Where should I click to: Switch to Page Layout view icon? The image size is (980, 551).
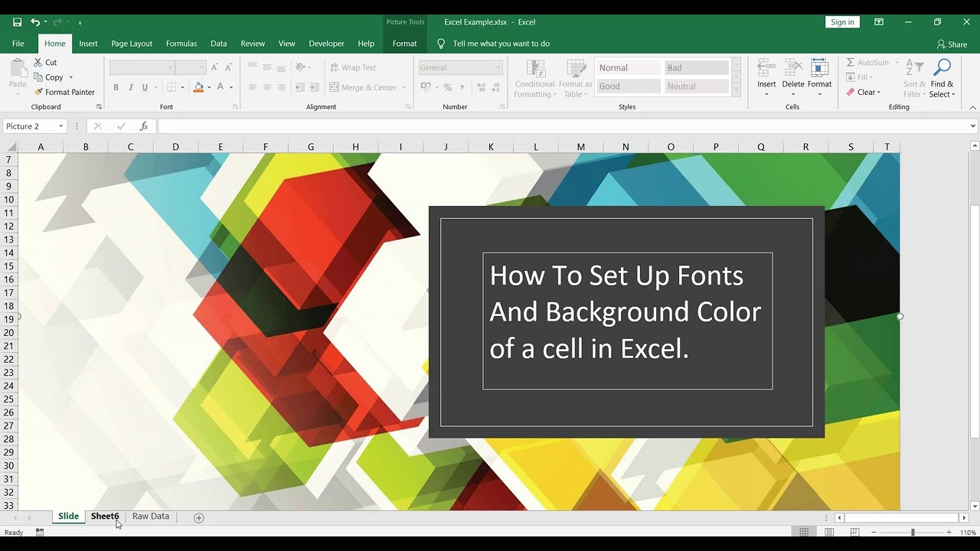point(829,532)
